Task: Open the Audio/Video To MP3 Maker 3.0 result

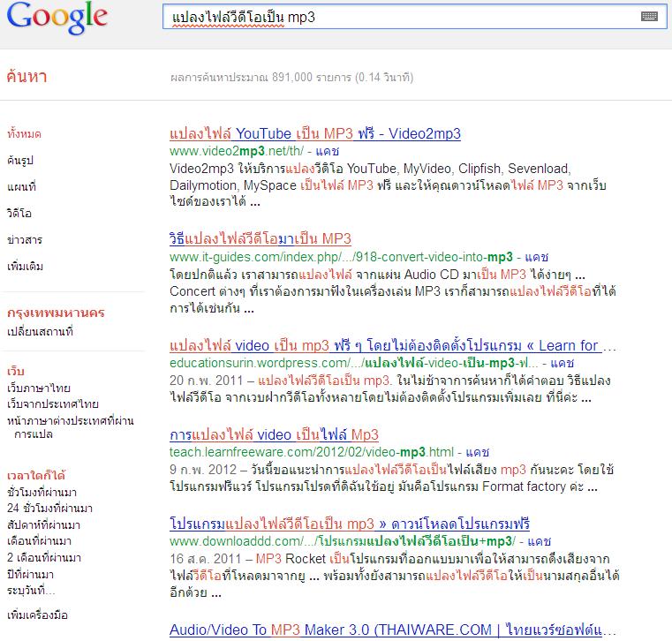Action: tap(393, 630)
